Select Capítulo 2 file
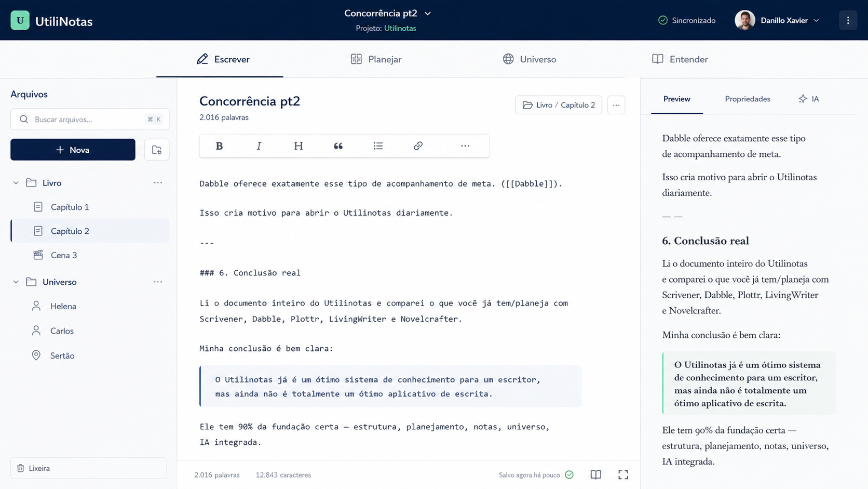 coord(90,231)
